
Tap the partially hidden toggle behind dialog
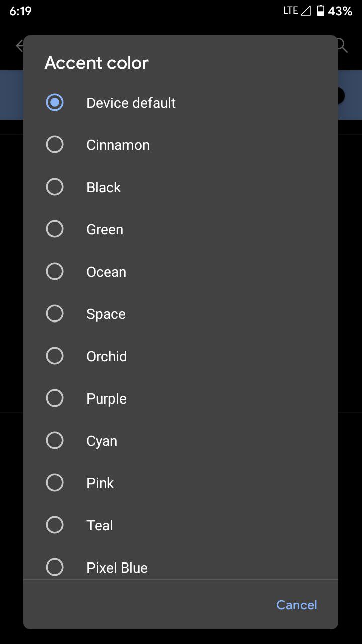coord(342,96)
